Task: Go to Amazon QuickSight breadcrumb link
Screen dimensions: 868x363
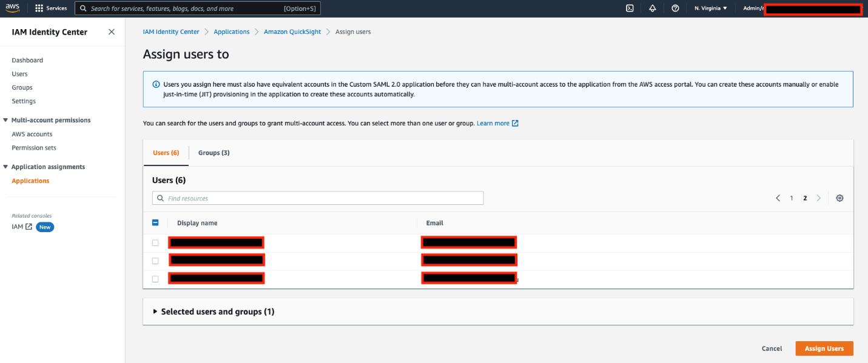Action: 292,32
